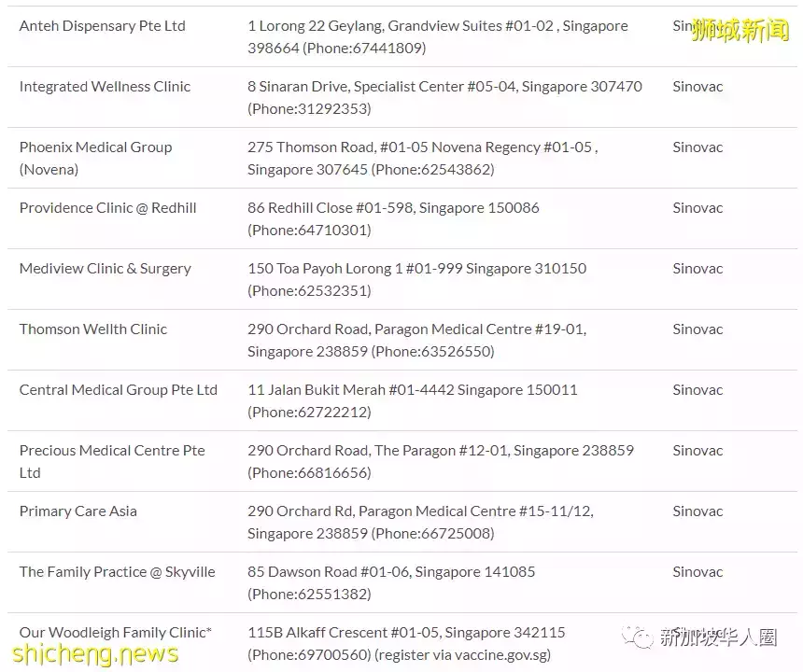The width and height of the screenshot is (803, 672).
Task: Click the clinic name "Primary Care Asia"
Action: 78,511
